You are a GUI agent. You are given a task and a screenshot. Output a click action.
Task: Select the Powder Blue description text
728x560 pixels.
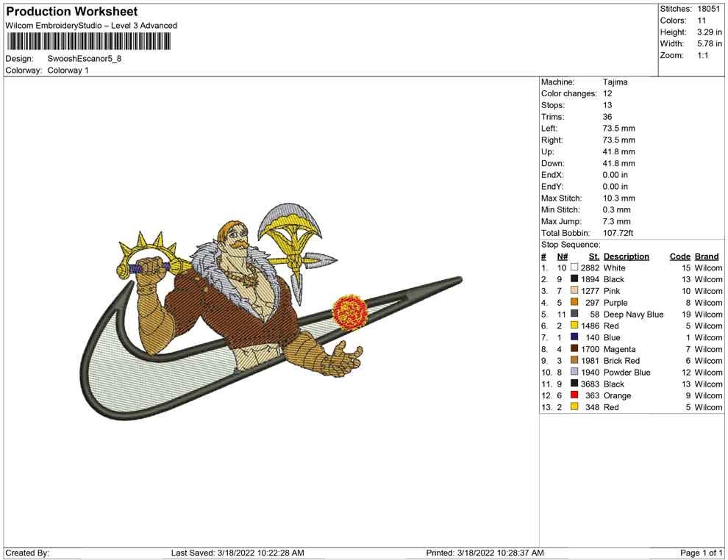pos(627,372)
